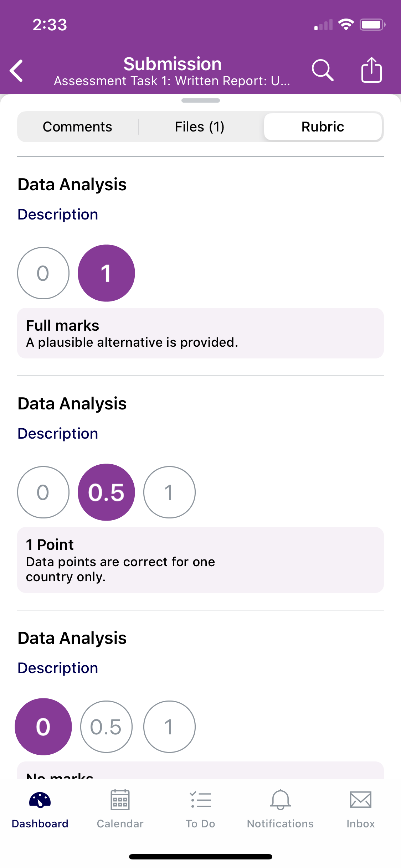401x868 pixels.
Task: Expand Description under first Data Analysis
Action: [x=58, y=215]
